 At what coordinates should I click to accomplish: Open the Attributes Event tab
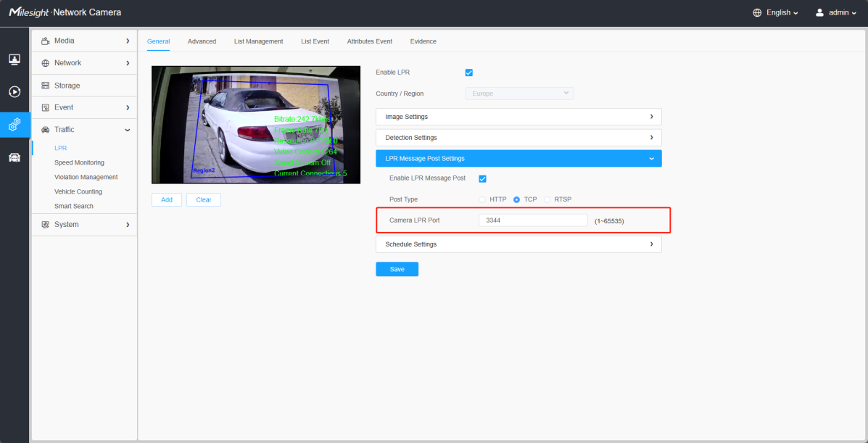coord(370,41)
